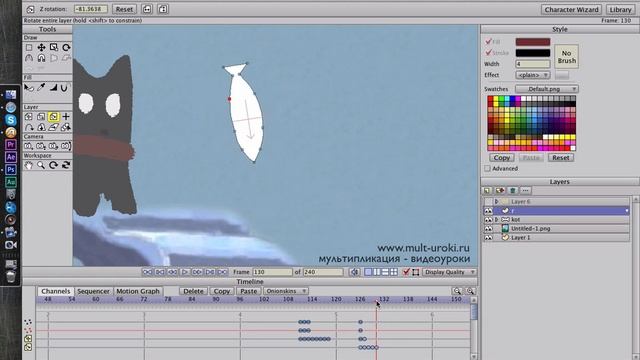Expand the Layer 6 group
Screen dimensions: 640x360
pos(497,202)
